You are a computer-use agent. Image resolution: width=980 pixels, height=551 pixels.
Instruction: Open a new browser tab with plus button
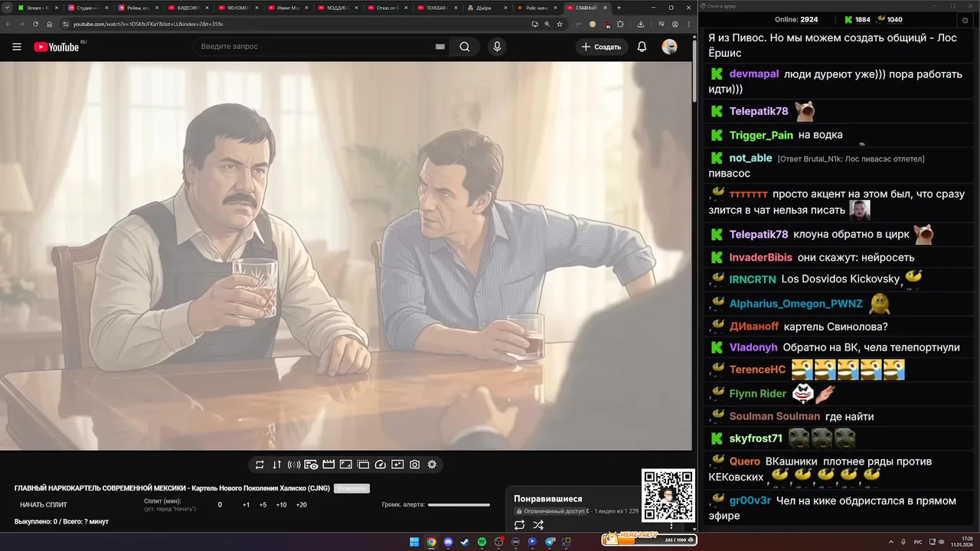pyautogui.click(x=619, y=8)
